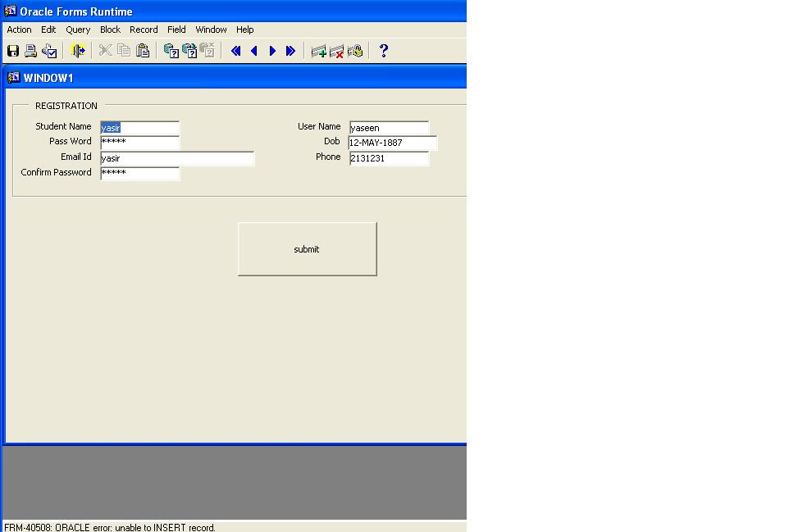The image size is (789, 532).
Task: Focus the Confirm Password input field
Action: pyautogui.click(x=140, y=174)
